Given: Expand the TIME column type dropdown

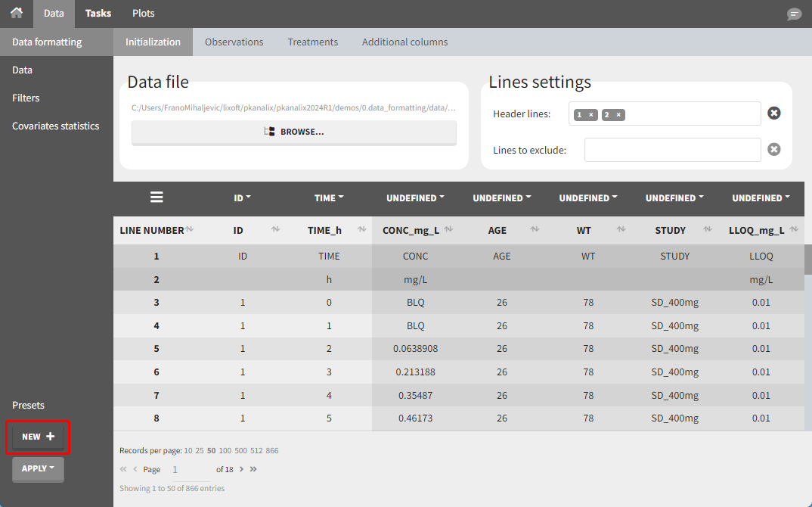Looking at the screenshot, I should (x=329, y=198).
